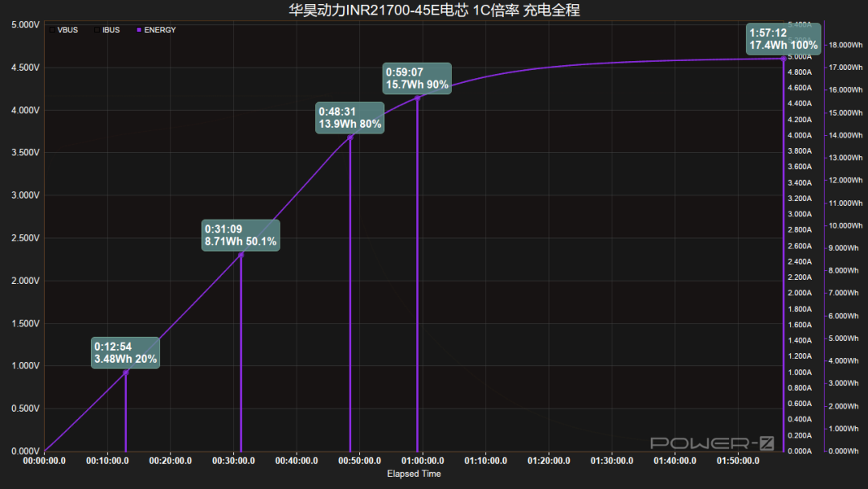Click the 1:57:12 17.4Wh 100% annotation
The height and width of the screenshot is (489, 868).
click(x=784, y=39)
